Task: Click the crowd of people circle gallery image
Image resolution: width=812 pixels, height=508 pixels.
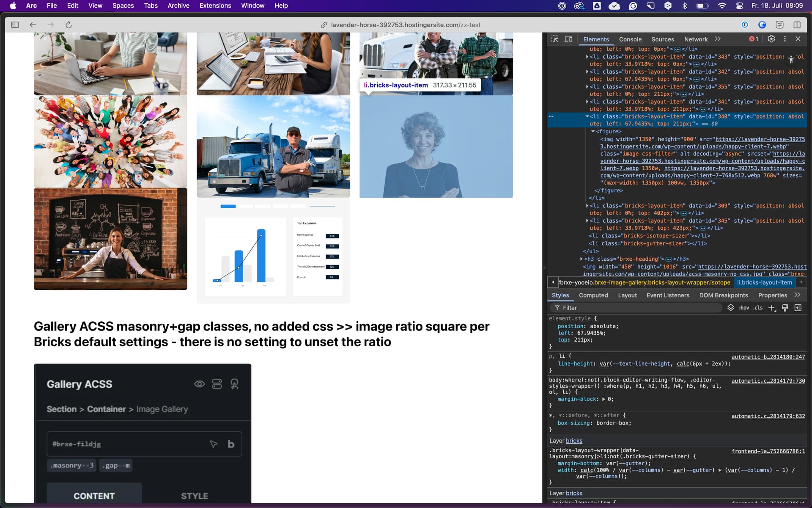Action: click(x=110, y=141)
